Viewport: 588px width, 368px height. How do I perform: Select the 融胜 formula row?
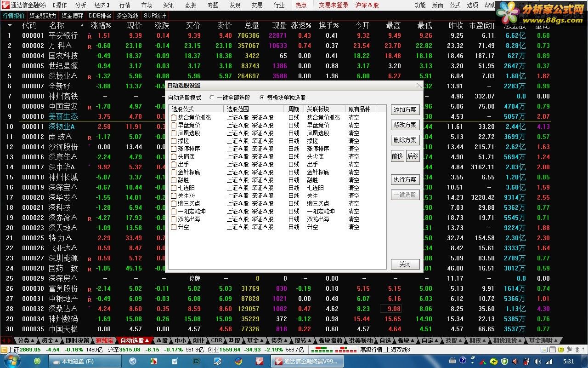(277, 180)
